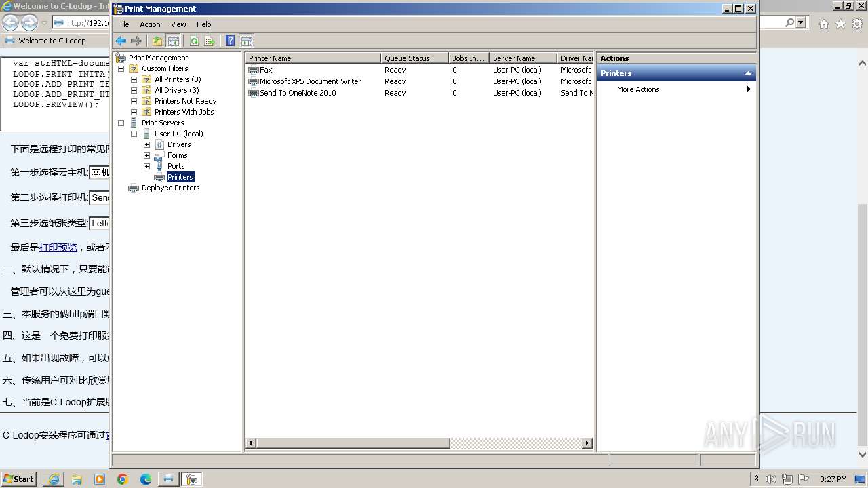
Task: Click the Export List toolbar icon
Action: (x=210, y=41)
